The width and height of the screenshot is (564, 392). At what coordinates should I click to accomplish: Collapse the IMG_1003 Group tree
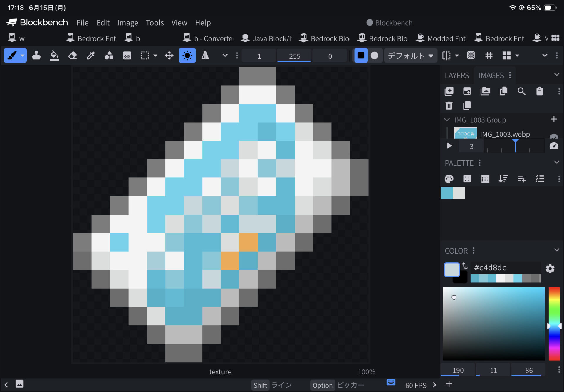pos(447,120)
